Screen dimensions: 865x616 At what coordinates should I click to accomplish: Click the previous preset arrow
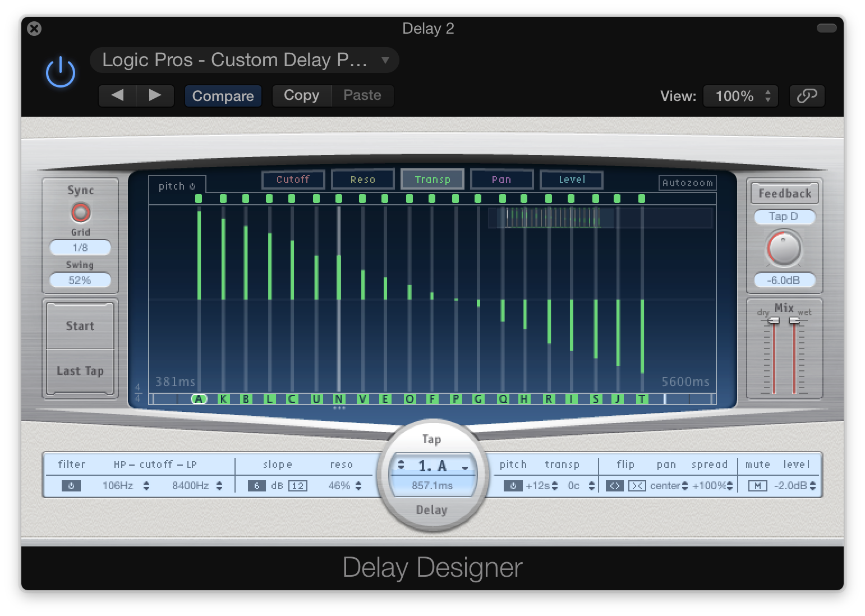pyautogui.click(x=117, y=95)
